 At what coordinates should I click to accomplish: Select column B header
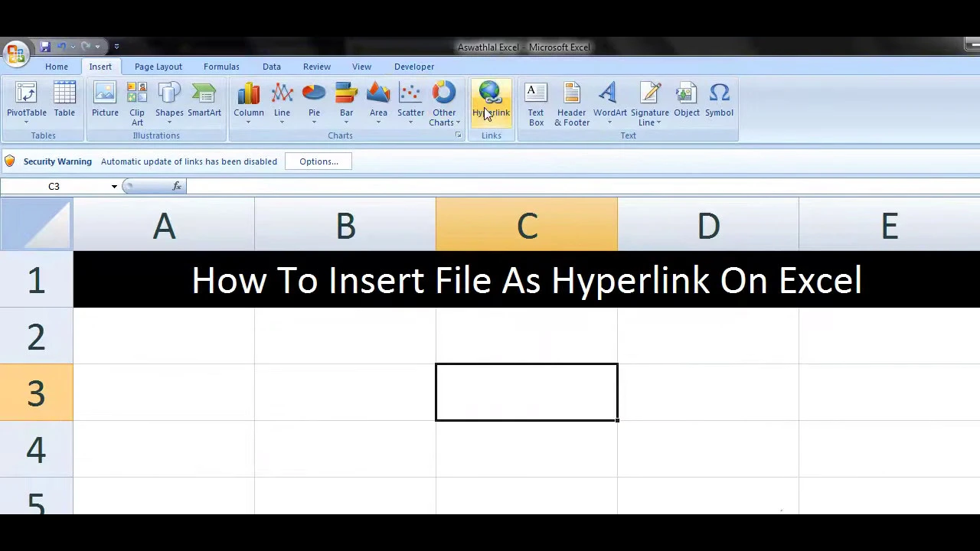[x=345, y=224]
